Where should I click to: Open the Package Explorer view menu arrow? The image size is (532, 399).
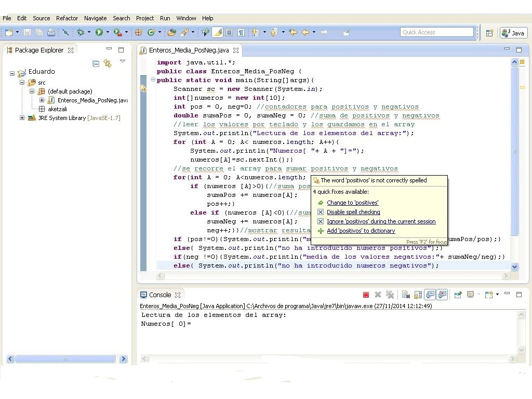click(x=123, y=61)
